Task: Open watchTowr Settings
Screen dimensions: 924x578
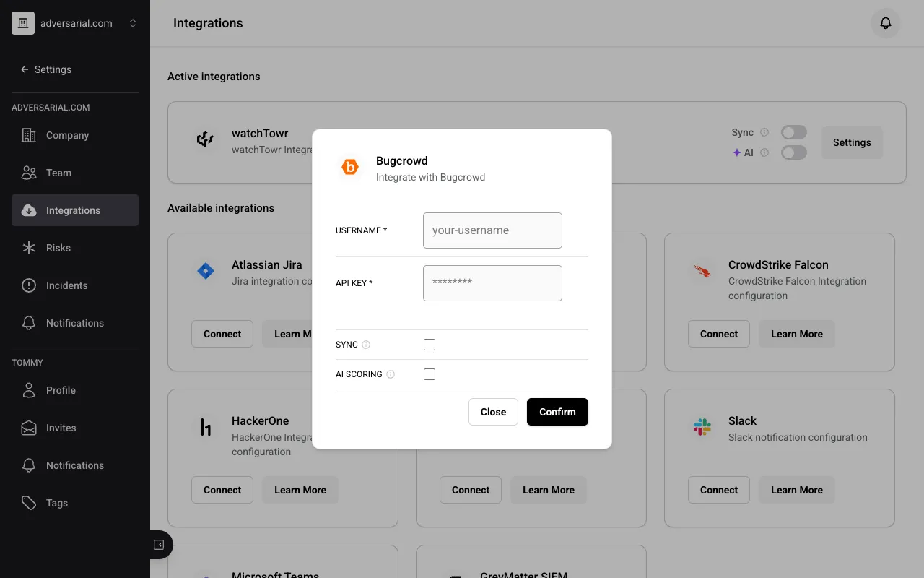Action: [852, 142]
